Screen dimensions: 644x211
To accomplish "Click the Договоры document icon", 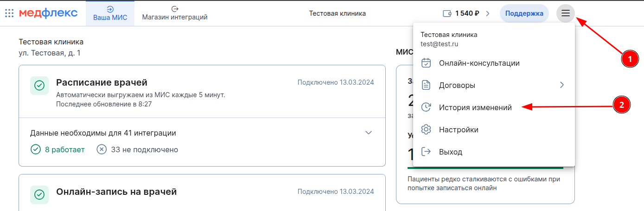I will pos(426,86).
